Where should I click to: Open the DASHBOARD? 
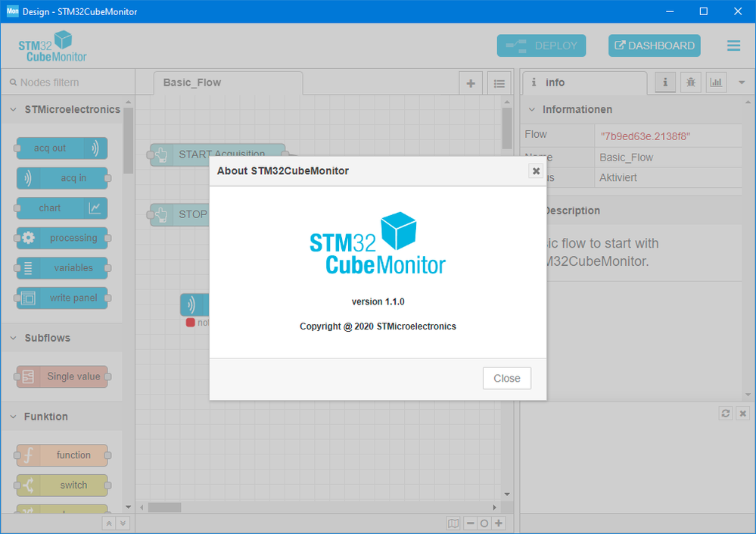(x=655, y=46)
